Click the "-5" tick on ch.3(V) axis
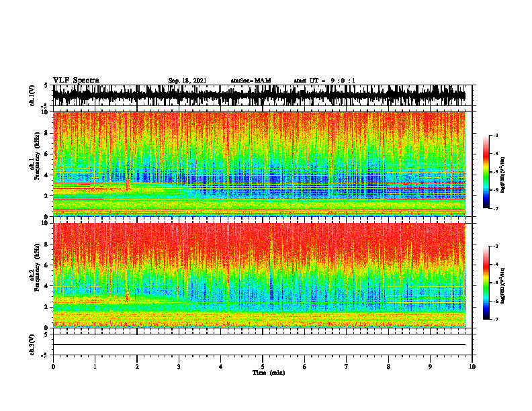 (44, 355)
